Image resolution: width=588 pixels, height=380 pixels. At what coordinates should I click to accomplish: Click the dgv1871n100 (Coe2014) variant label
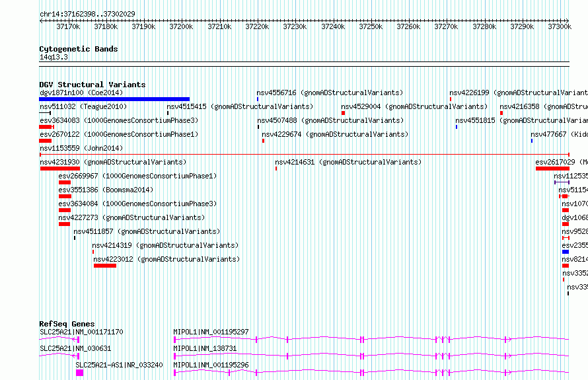point(81,93)
